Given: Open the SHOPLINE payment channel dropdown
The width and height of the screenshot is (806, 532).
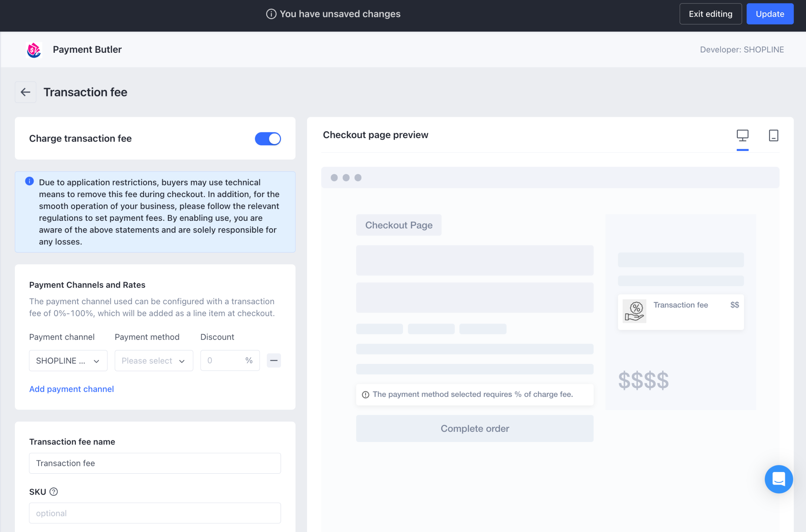Looking at the screenshot, I should (x=68, y=361).
